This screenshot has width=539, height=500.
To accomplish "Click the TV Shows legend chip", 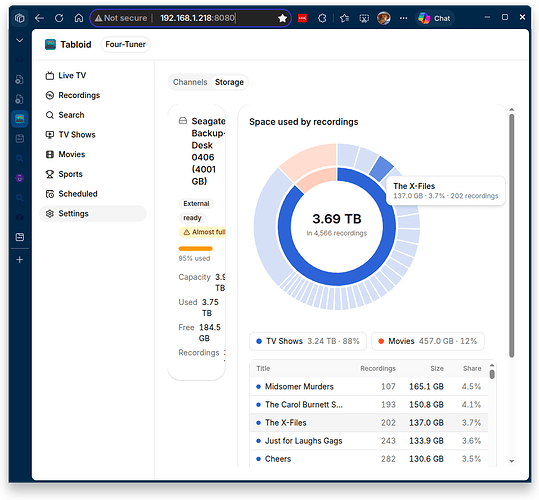I will pos(308,341).
